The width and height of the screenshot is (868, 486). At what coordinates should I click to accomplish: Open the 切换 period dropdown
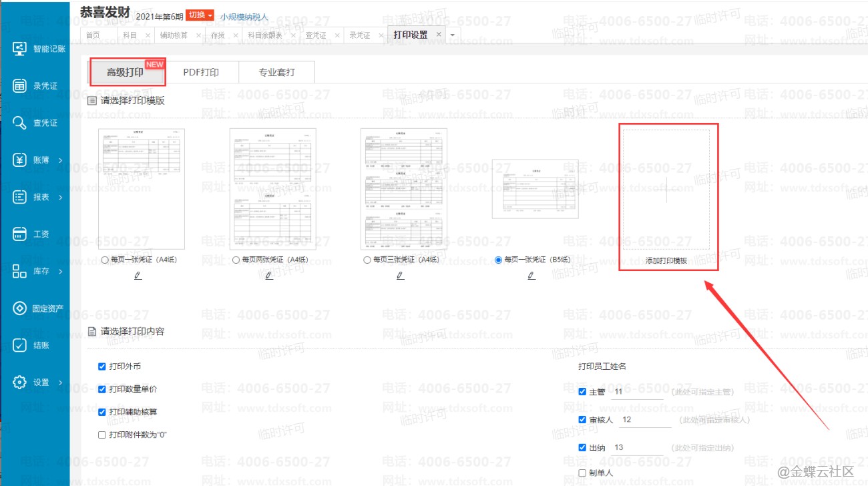coord(200,15)
